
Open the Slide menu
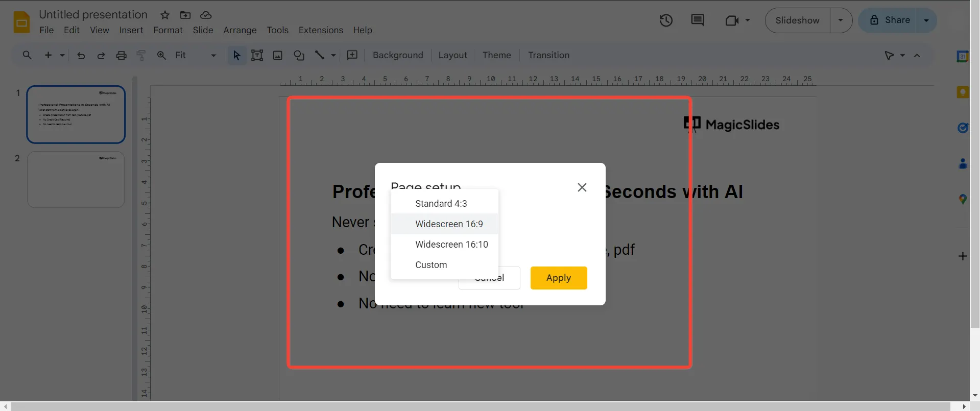click(x=203, y=30)
